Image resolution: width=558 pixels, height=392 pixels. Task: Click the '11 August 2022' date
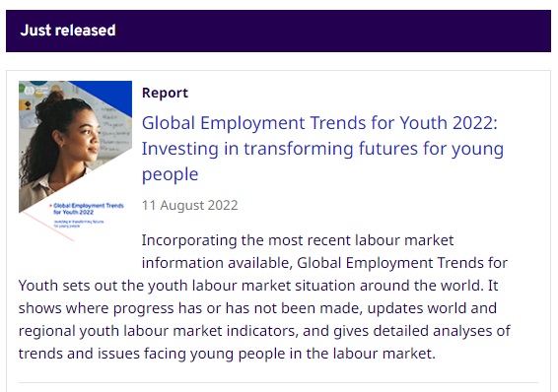pos(189,205)
